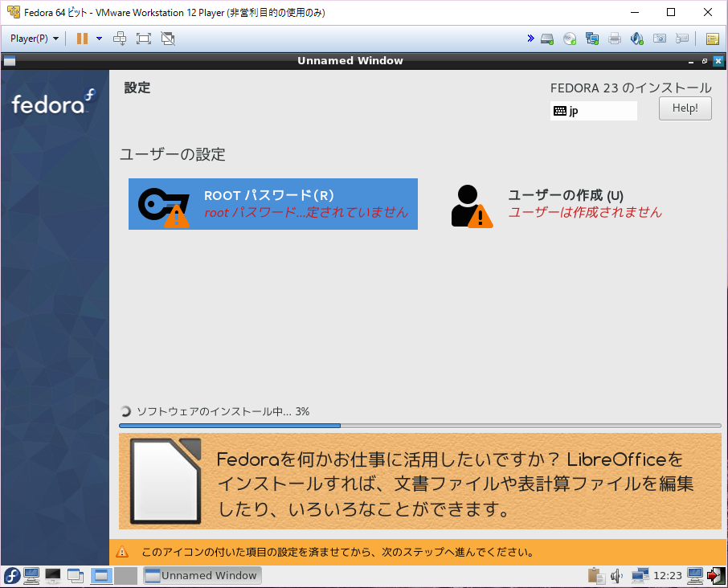Open ROOT パスワード(R) settings
This screenshot has width=728, height=588.
point(273,204)
